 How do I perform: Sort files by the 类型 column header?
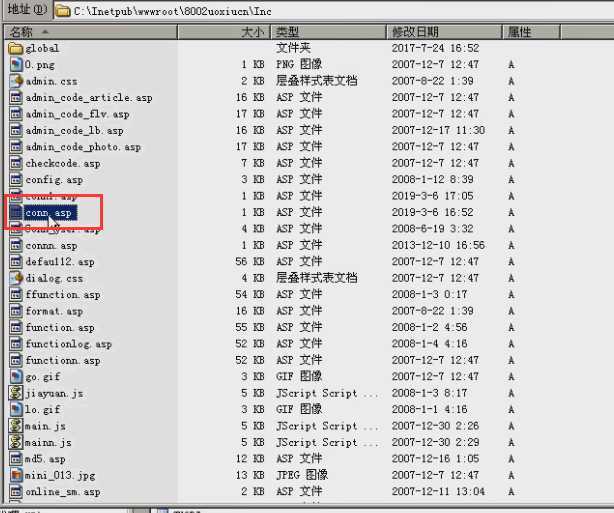coord(329,32)
